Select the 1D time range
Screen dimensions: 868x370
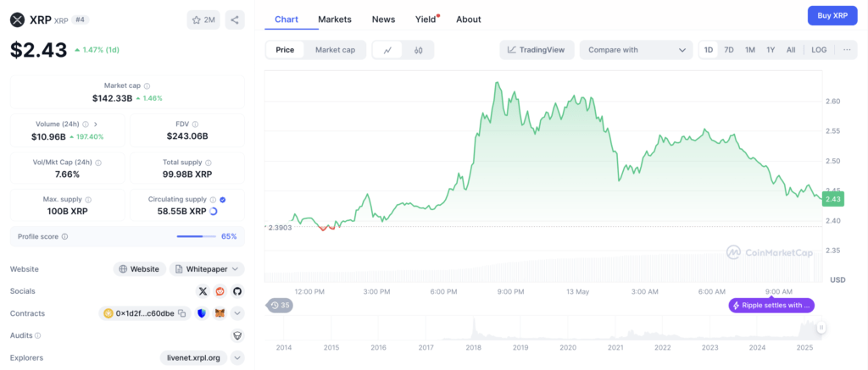708,50
